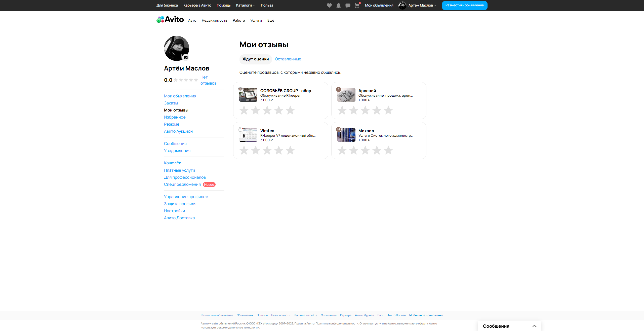Click Разместить объявление button
644x331 pixels.
(464, 6)
